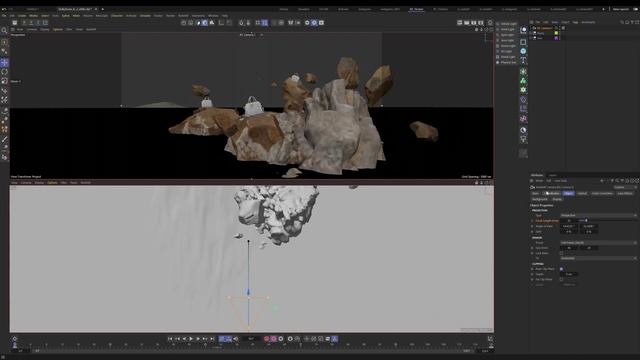This screenshot has width=640, height=360.
Task: Open Projection Type dropdown showing Perspective
Action: point(598,215)
